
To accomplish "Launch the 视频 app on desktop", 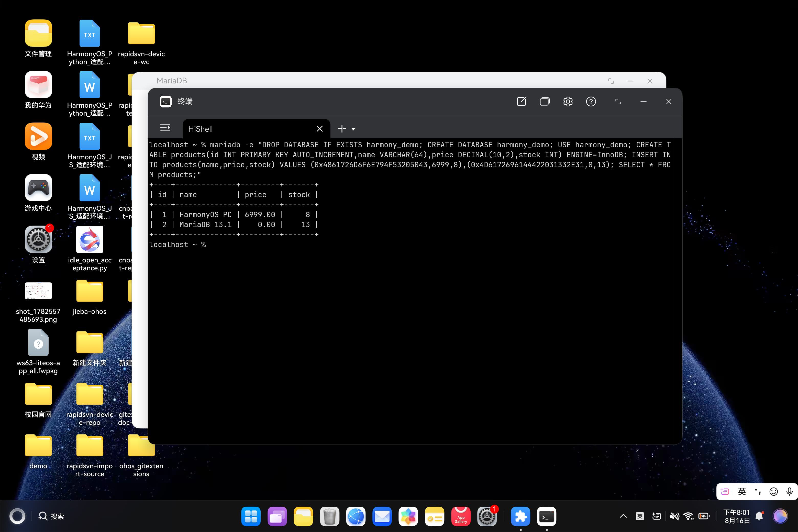I will click(x=38, y=141).
